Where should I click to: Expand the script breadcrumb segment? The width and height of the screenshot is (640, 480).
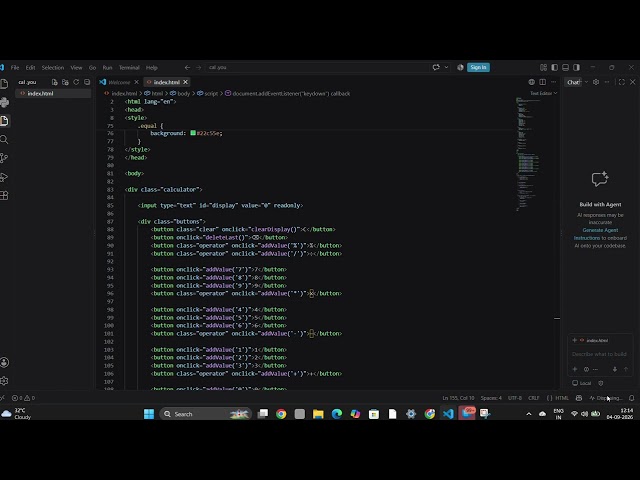(207, 93)
